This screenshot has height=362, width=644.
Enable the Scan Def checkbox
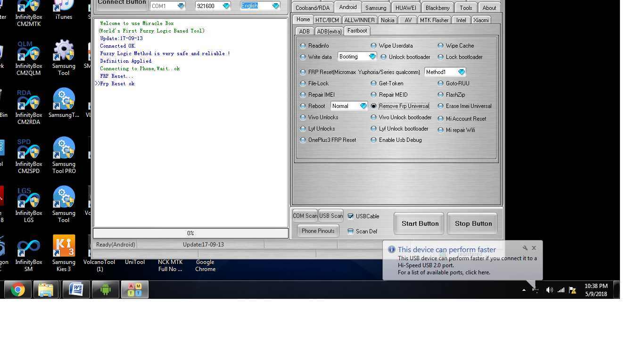(363, 231)
